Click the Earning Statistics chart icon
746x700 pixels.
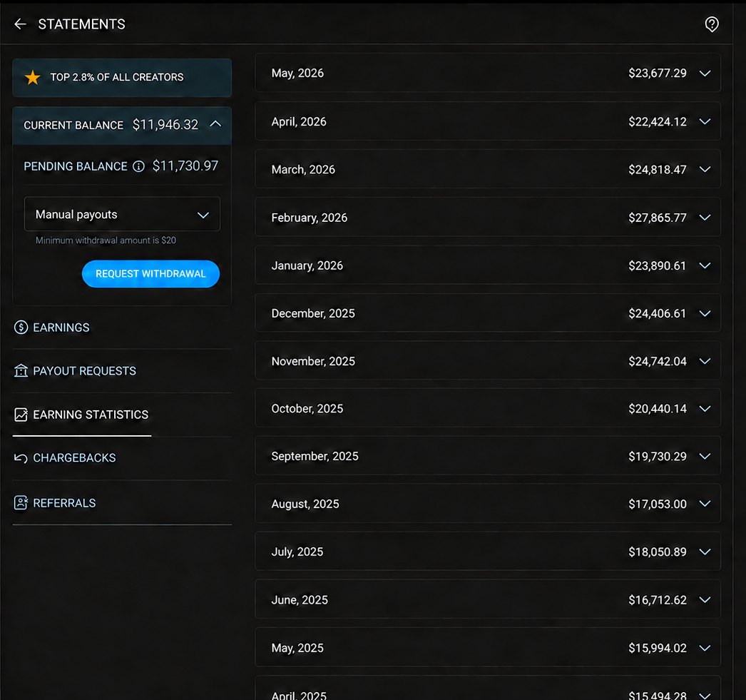pos(21,415)
